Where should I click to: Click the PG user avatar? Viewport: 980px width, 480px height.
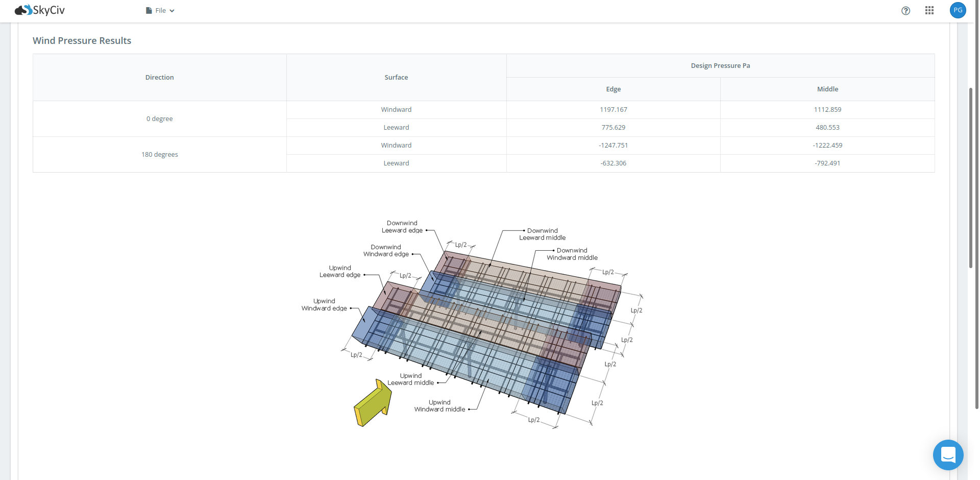958,10
